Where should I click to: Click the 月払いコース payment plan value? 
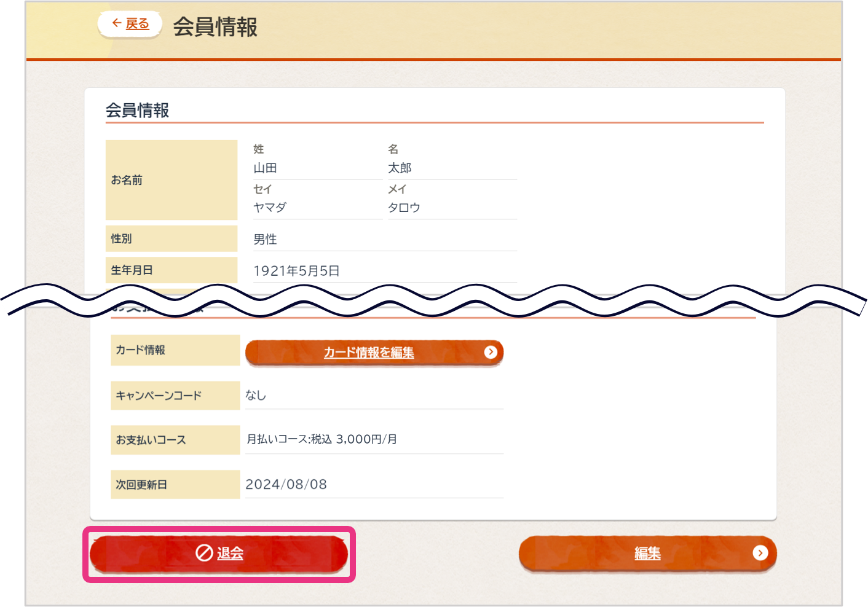pos(322,439)
